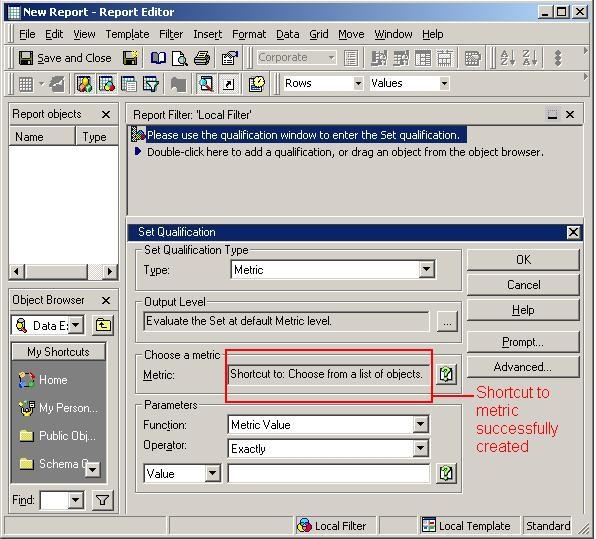Browse for metric using the icon button
Viewport: 596px width, 539px height.
446,374
